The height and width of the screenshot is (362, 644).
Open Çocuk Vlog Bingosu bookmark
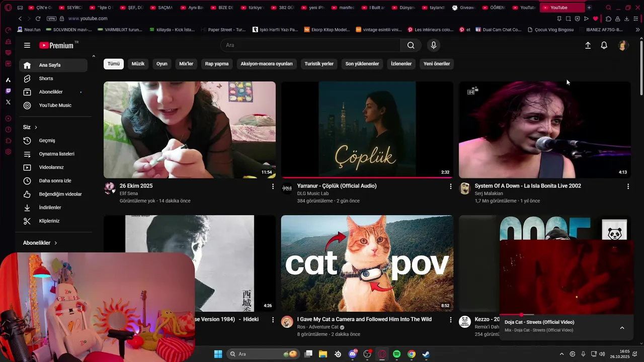point(550,30)
